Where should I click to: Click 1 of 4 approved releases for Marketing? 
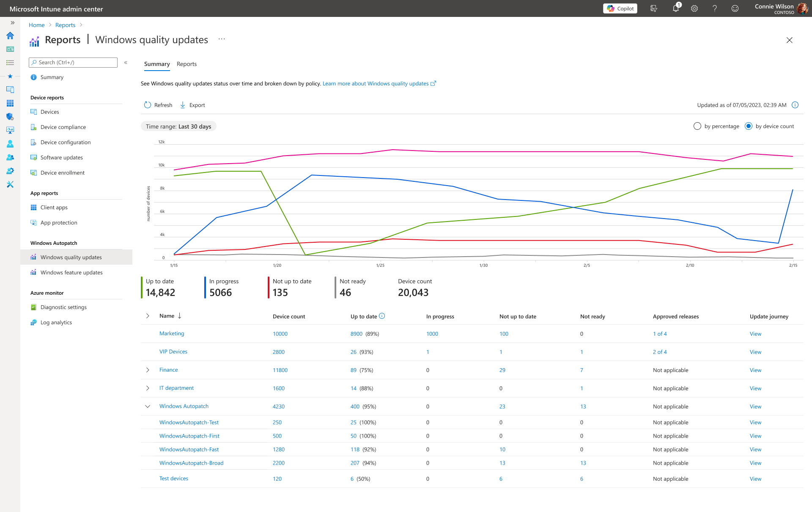pos(660,334)
